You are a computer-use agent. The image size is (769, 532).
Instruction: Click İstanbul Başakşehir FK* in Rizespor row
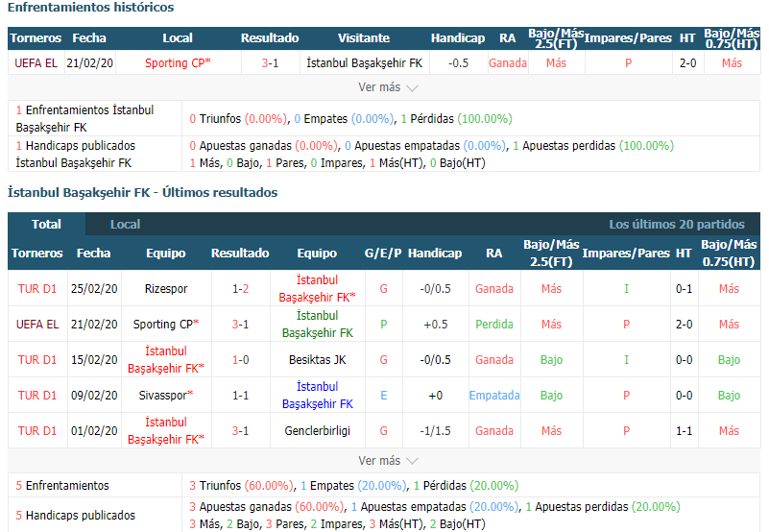(318, 289)
